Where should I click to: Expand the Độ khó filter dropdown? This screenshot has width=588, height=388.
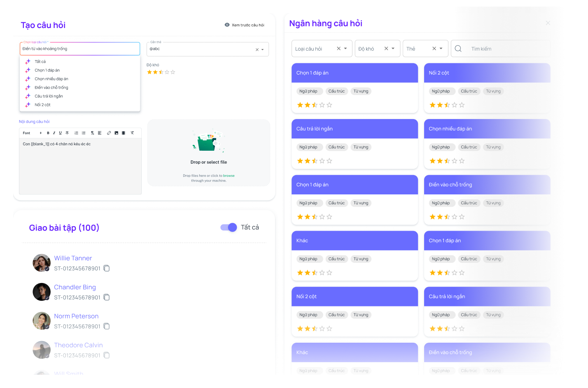pos(393,49)
